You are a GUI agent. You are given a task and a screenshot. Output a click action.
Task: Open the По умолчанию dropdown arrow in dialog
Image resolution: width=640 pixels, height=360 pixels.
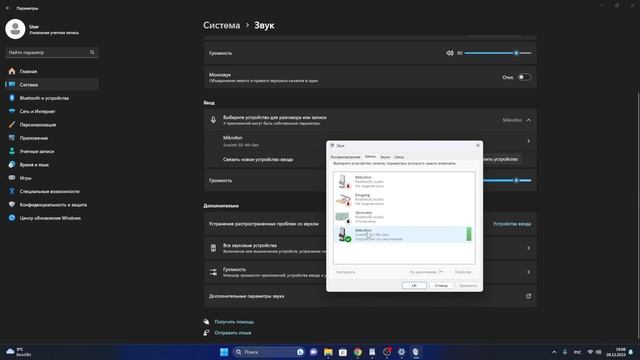coord(442,272)
